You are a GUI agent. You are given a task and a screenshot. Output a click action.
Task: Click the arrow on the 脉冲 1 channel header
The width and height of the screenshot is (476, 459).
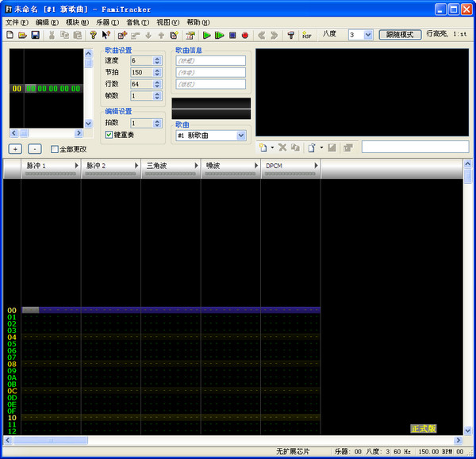pos(77,165)
